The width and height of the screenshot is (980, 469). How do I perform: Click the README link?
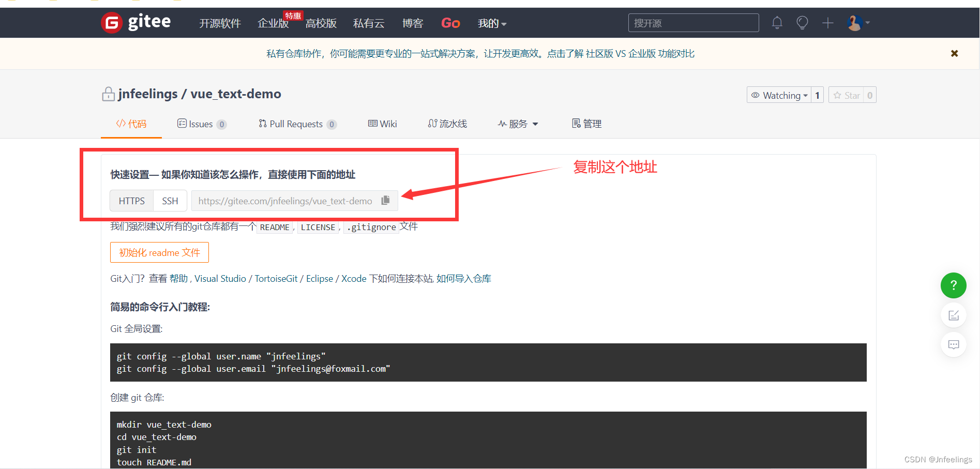(x=275, y=227)
